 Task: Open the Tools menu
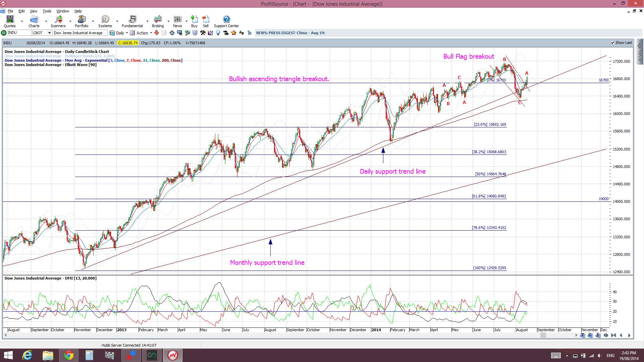(x=47, y=11)
